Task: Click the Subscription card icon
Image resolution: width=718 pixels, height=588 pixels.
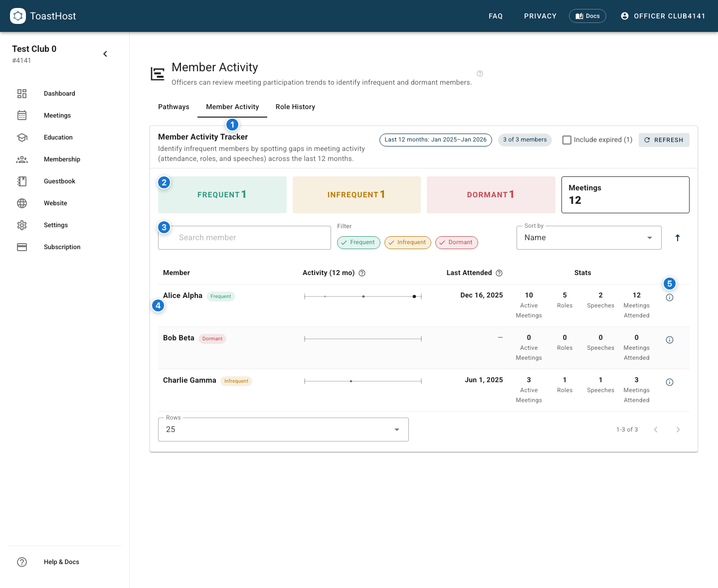Action: coord(22,247)
